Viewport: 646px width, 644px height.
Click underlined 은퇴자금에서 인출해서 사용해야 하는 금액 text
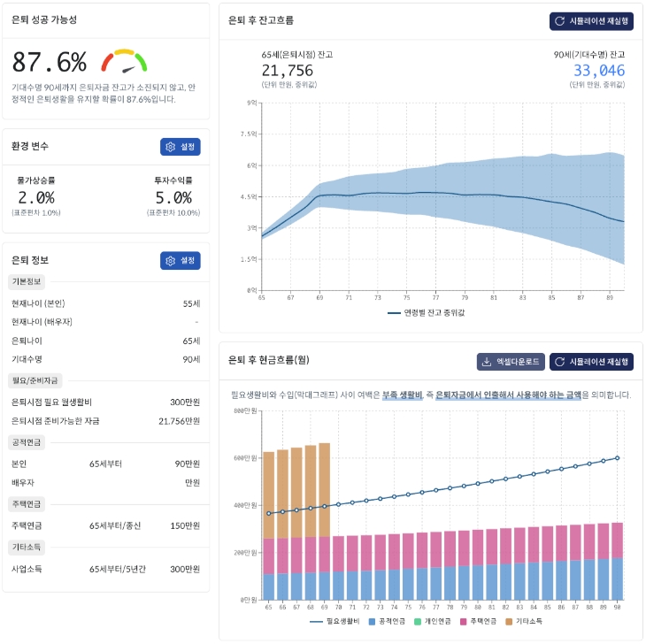pos(508,395)
